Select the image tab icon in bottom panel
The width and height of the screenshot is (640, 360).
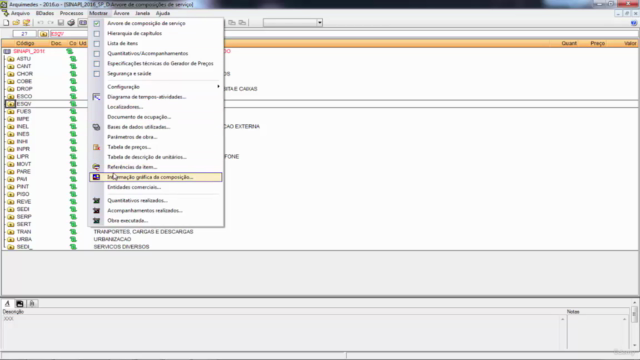point(20,304)
